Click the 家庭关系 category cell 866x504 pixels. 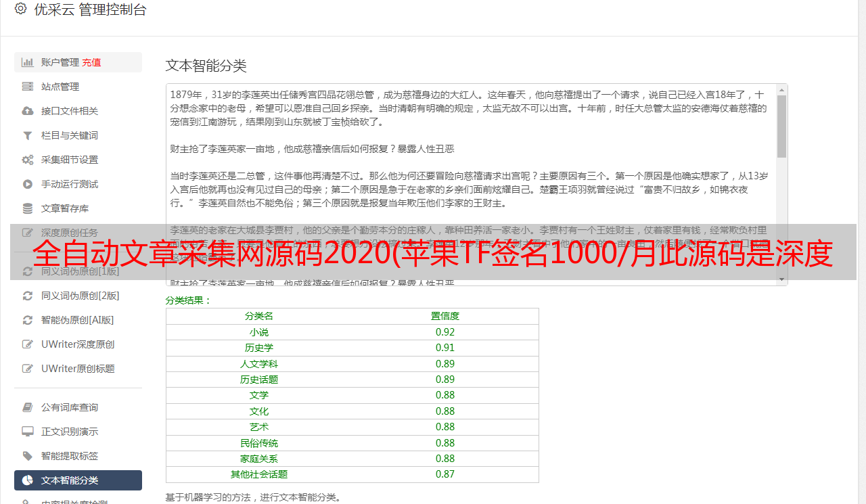click(259, 459)
